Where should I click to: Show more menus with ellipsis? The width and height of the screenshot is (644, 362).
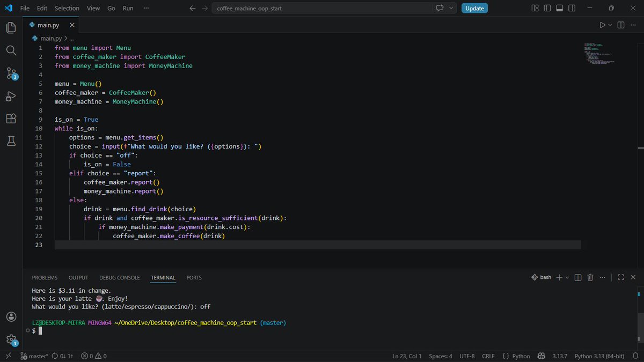pos(147,8)
